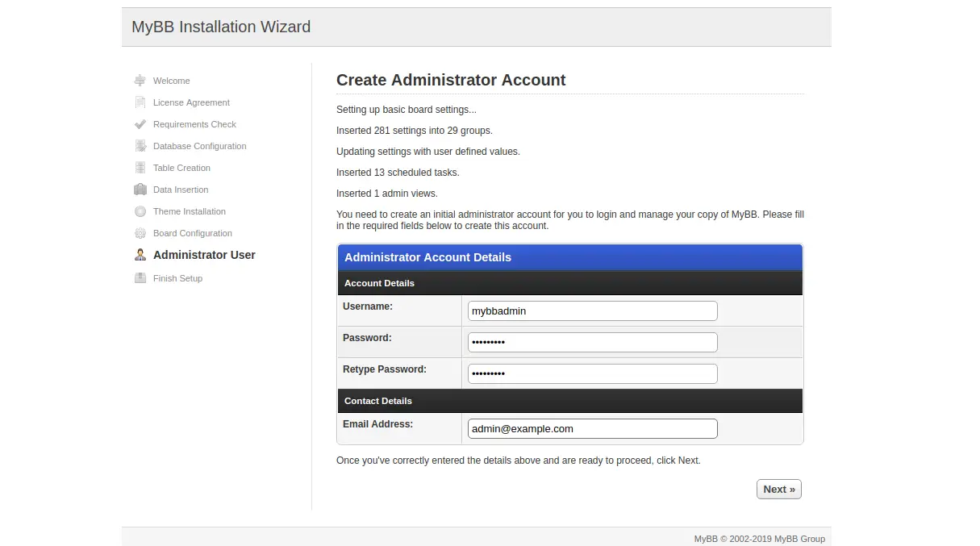Click the Account Details section header
The height and width of the screenshot is (546, 980).
(379, 283)
